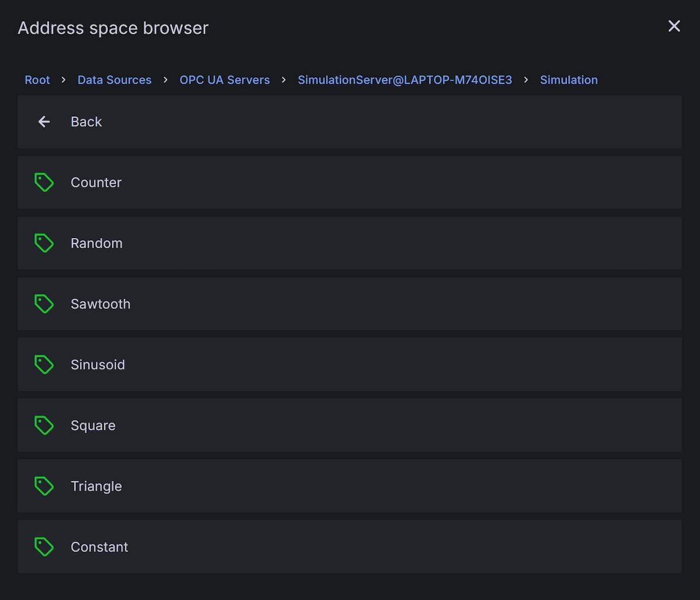
Task: Click the back arrow icon
Action: 44,121
